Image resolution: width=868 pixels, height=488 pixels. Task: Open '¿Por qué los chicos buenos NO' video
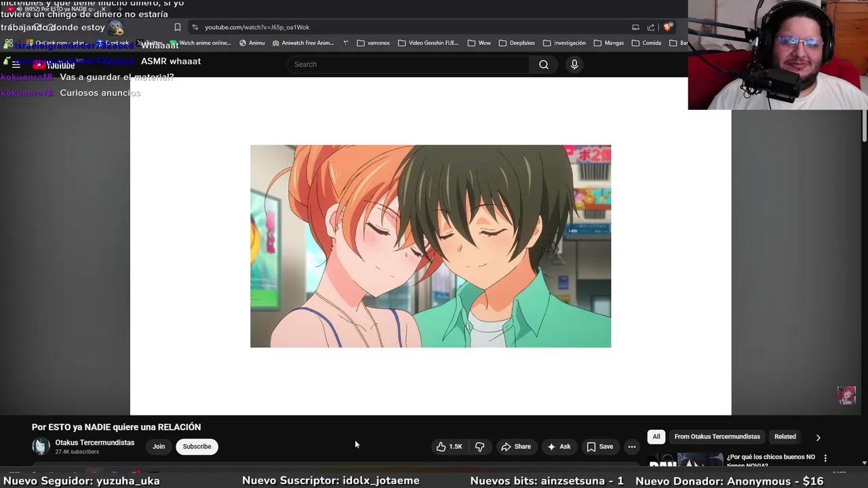[770, 460]
